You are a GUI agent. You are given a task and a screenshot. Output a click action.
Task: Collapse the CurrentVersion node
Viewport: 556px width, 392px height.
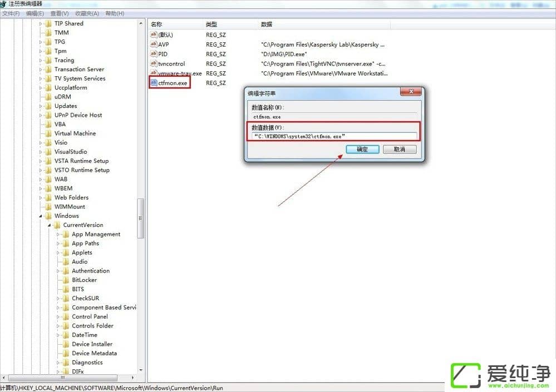click(x=49, y=225)
